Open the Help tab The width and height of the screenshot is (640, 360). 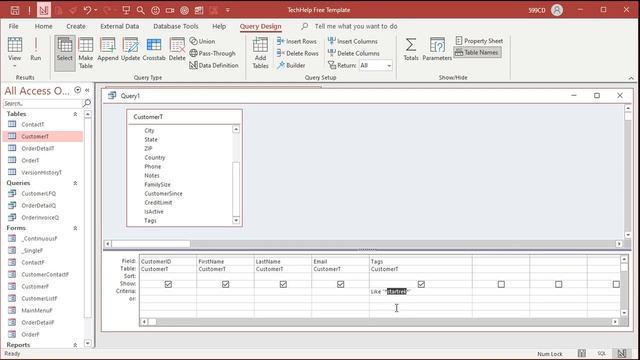[x=219, y=26]
